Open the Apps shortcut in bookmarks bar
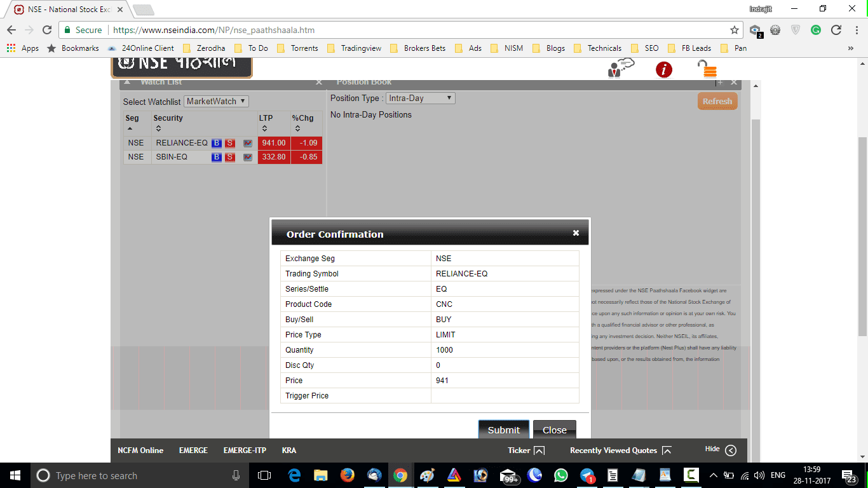This screenshot has height=488, width=868. (23, 48)
